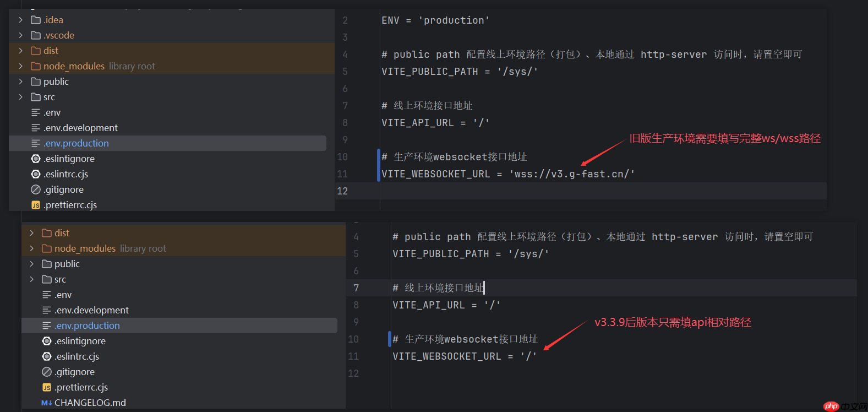Expand the .idea folder chevron
The image size is (868, 412).
coord(20,20)
